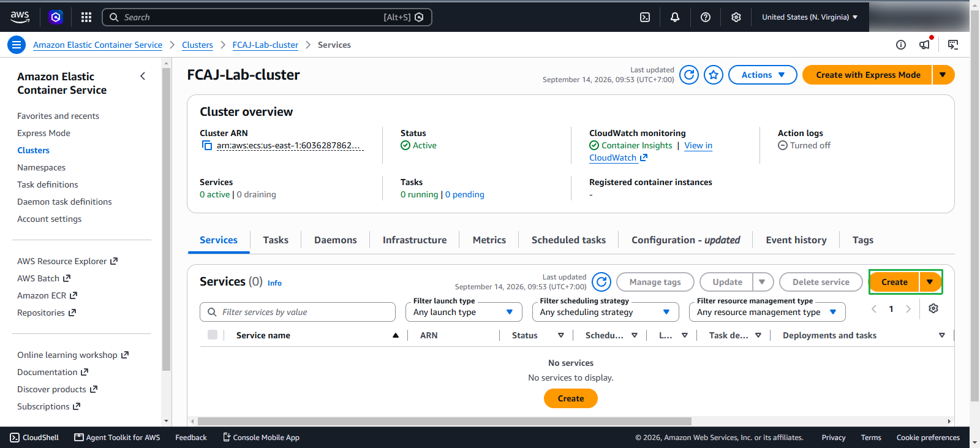Open the AWS console home logo

20,17
